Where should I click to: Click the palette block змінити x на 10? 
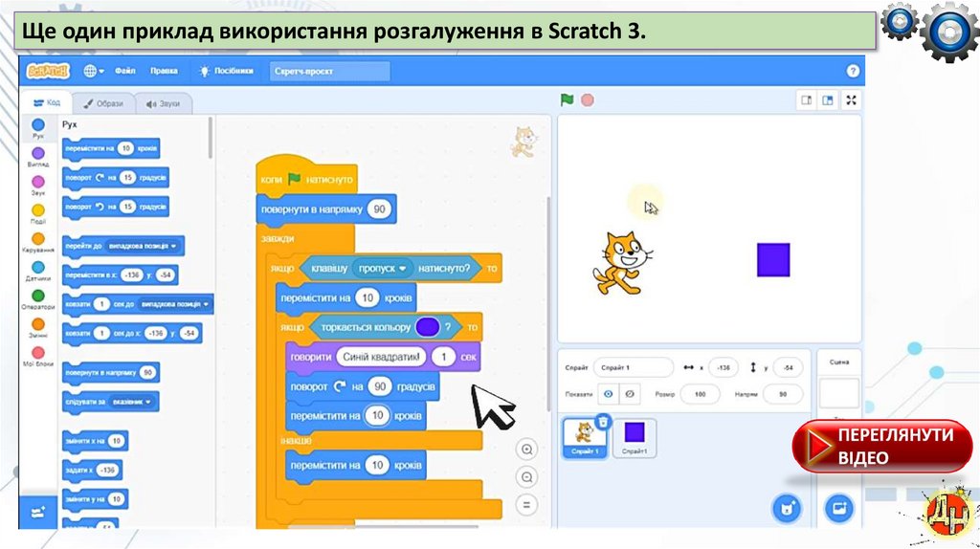click(95, 441)
